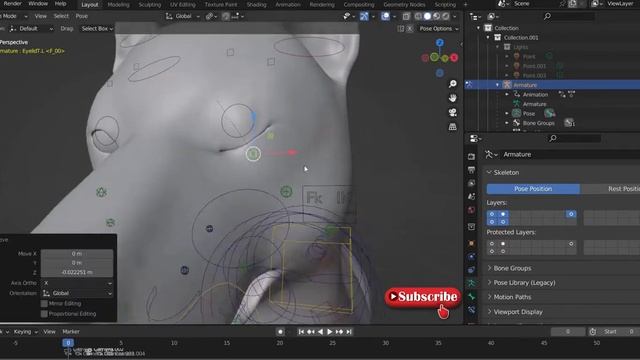Select rendered viewport shading mode
The width and height of the screenshot is (640, 360).
pyautogui.click(x=445, y=16)
